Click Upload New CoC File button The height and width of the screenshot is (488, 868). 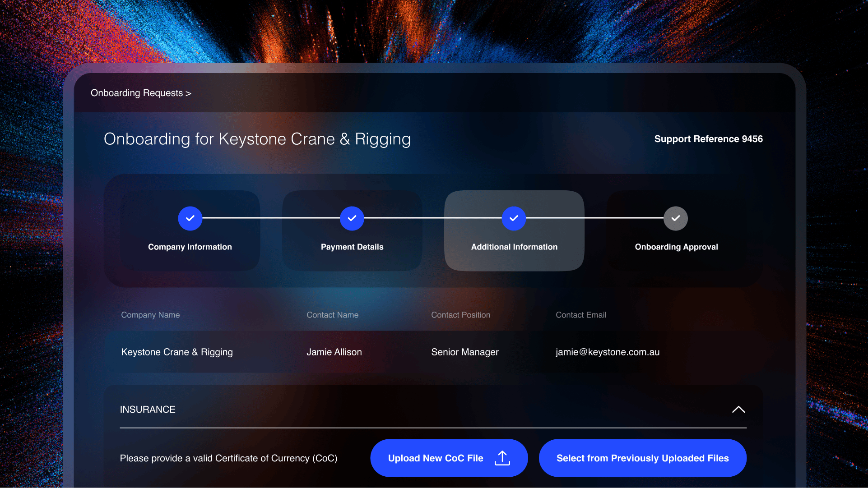pyautogui.click(x=436, y=458)
